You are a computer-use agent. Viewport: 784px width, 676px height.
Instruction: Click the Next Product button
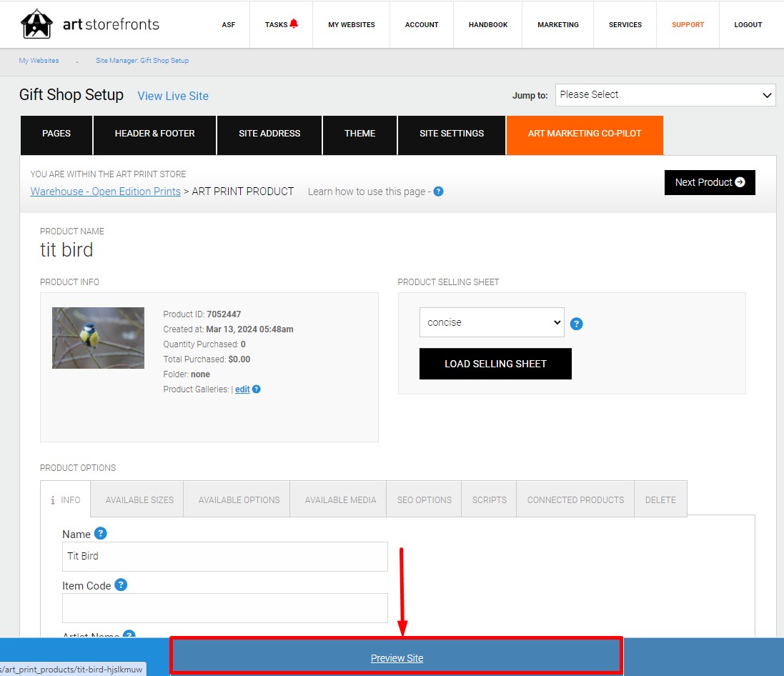point(710,182)
